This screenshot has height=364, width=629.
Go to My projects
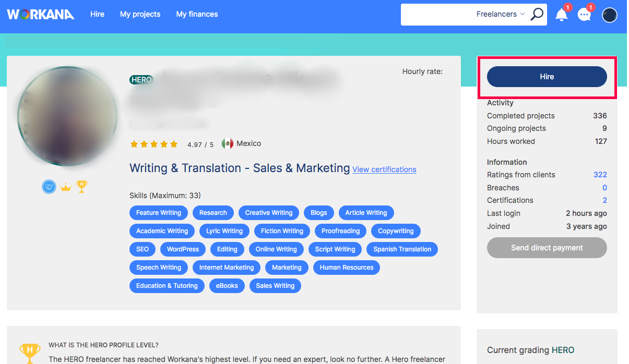(140, 14)
